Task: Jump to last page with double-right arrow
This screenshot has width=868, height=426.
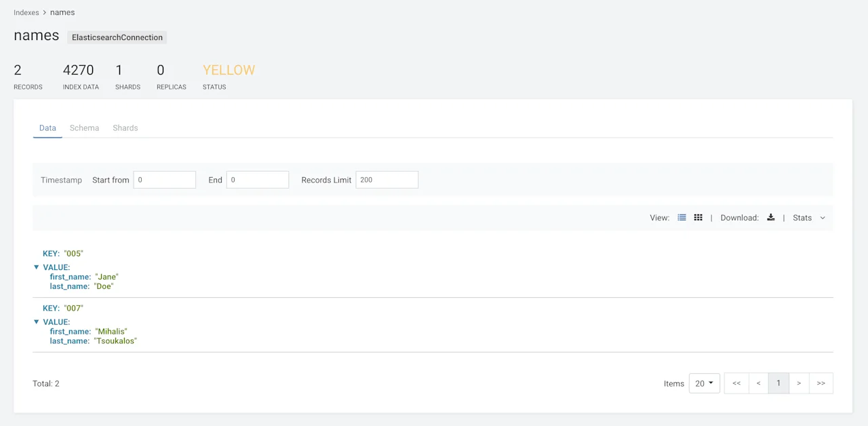Action: pos(821,383)
